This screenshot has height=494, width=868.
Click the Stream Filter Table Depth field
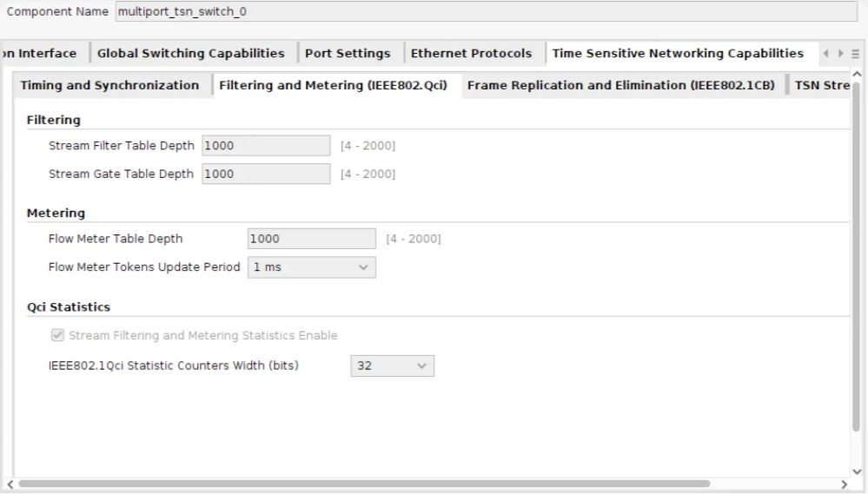266,146
